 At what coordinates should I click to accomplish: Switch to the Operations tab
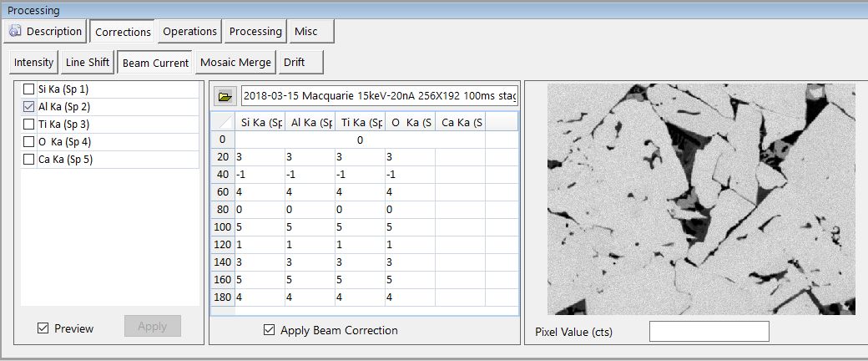click(x=189, y=32)
